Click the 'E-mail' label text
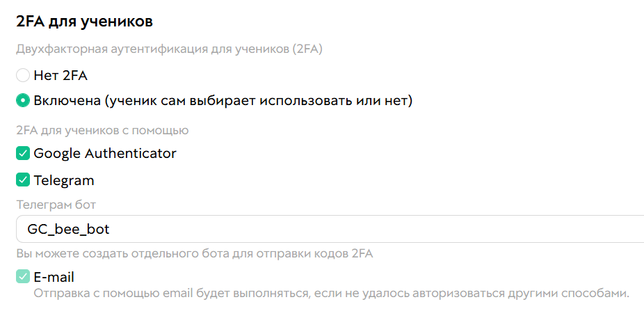The image size is (644, 318). [54, 277]
